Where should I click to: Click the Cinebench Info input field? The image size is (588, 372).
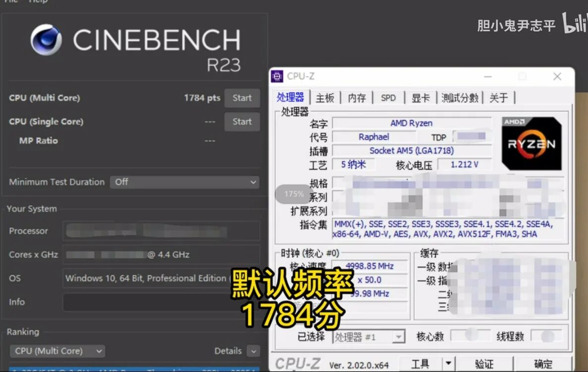pyautogui.click(x=161, y=302)
